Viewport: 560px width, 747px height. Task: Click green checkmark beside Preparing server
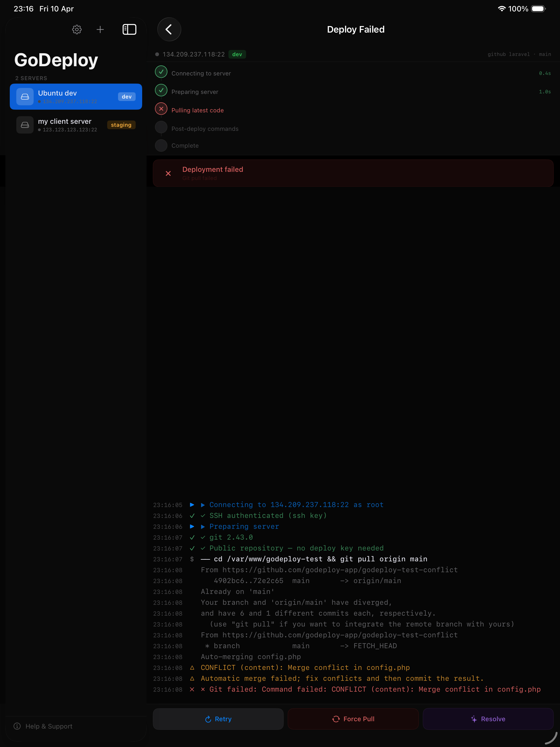tap(161, 90)
